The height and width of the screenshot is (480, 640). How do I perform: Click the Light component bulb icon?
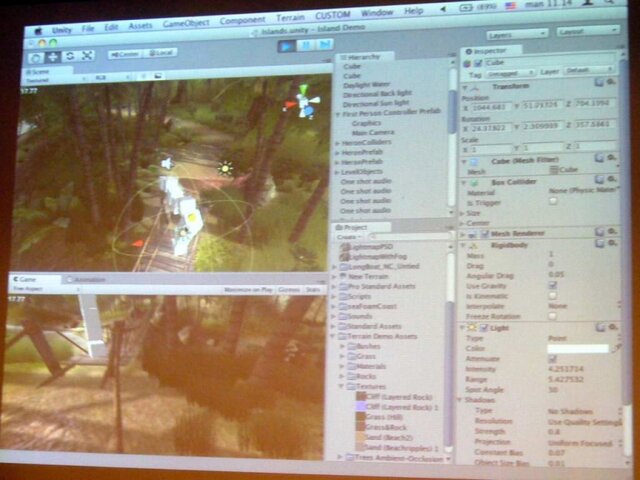click(x=473, y=328)
